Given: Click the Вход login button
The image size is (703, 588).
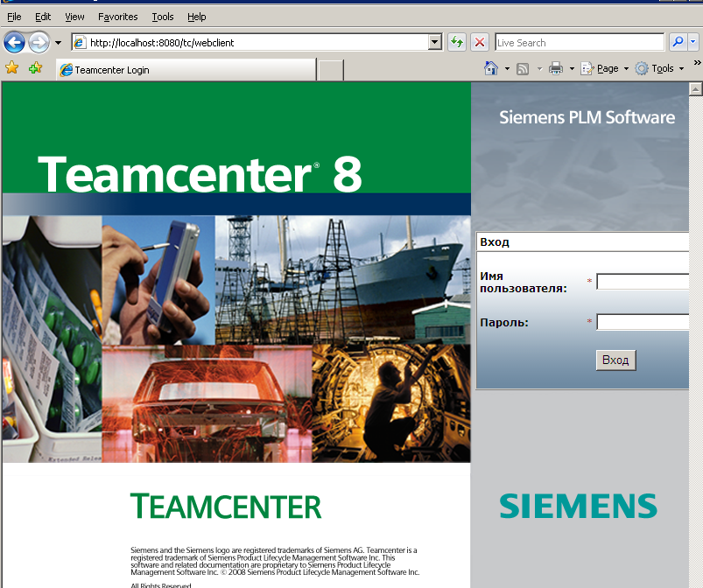Looking at the screenshot, I should tap(615, 360).
